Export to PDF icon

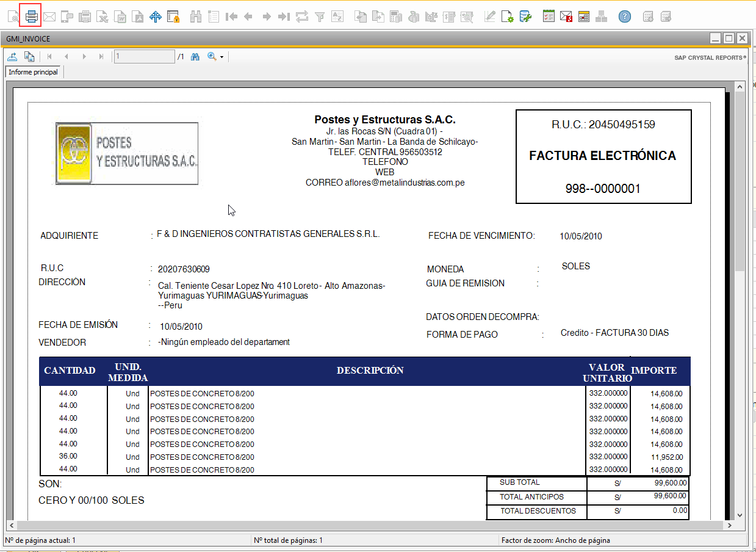(139, 16)
